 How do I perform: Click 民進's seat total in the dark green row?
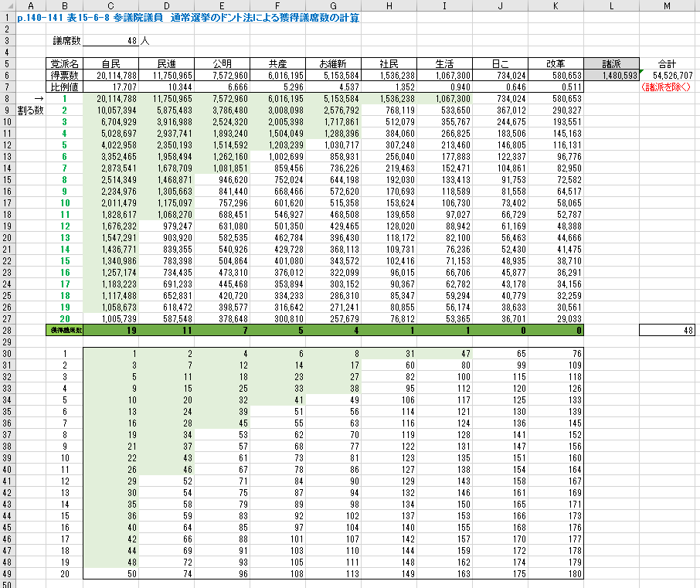coord(167,331)
